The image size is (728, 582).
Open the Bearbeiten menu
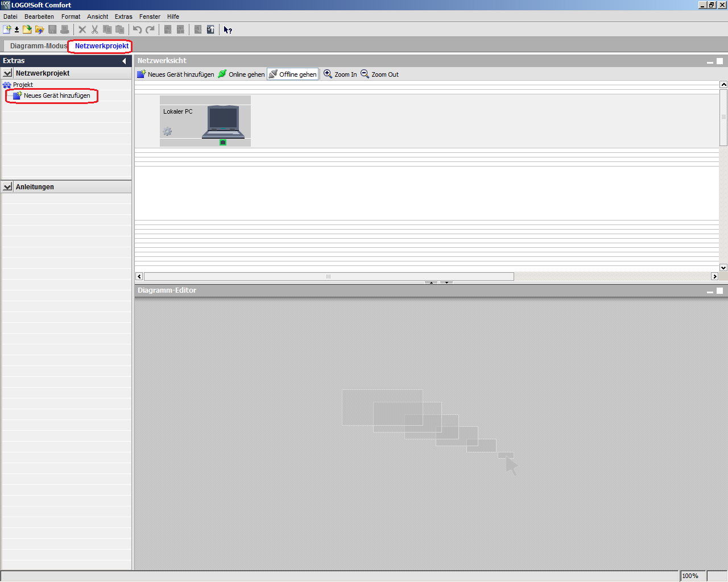[x=39, y=16]
